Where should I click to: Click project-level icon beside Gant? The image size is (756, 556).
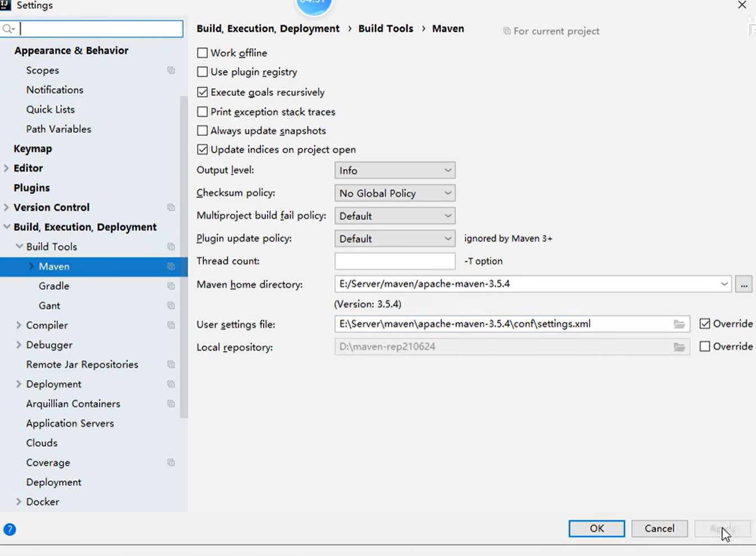point(171,306)
